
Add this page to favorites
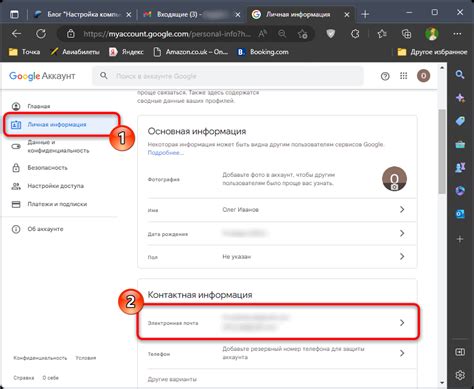tap(303, 34)
